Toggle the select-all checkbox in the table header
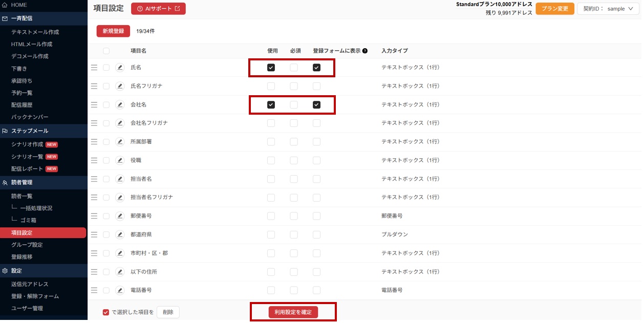Screen dimensions: 644x323 [106, 51]
